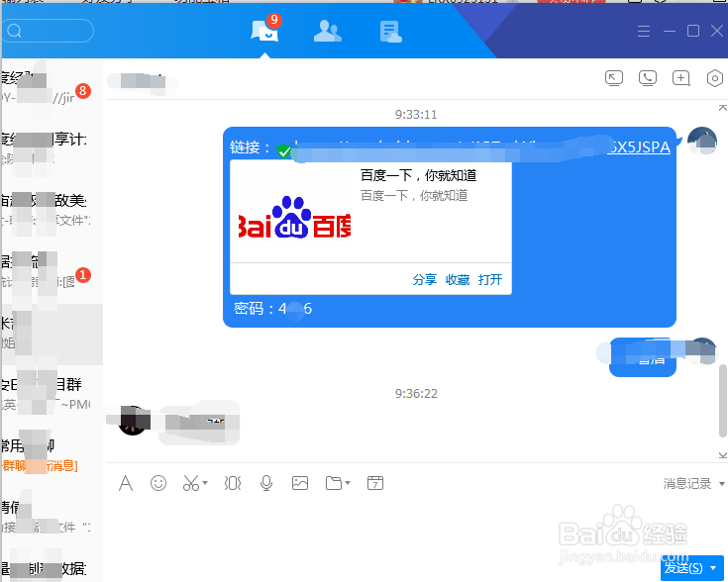Click 分享 on the Baidu link card
Screen dimensions: 728x582
424,279
